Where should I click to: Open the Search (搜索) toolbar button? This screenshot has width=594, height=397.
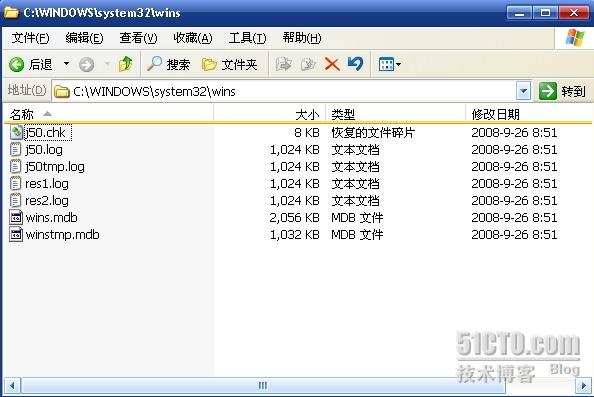[x=169, y=64]
